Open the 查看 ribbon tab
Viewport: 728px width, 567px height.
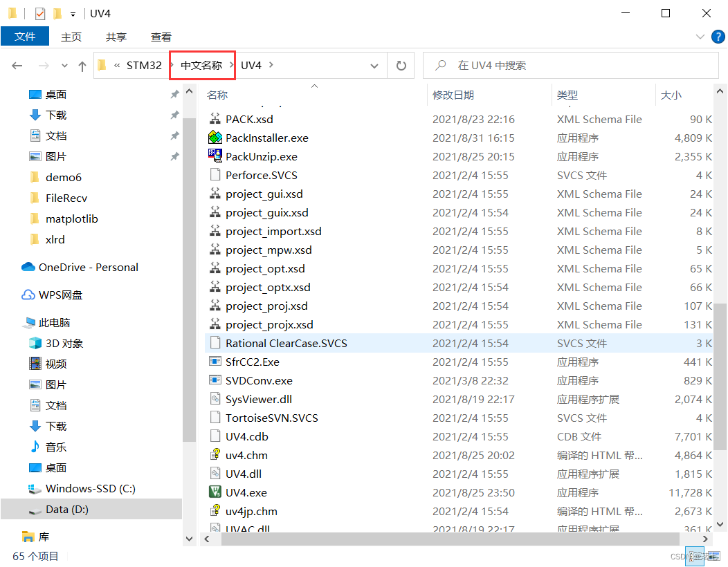click(x=161, y=37)
